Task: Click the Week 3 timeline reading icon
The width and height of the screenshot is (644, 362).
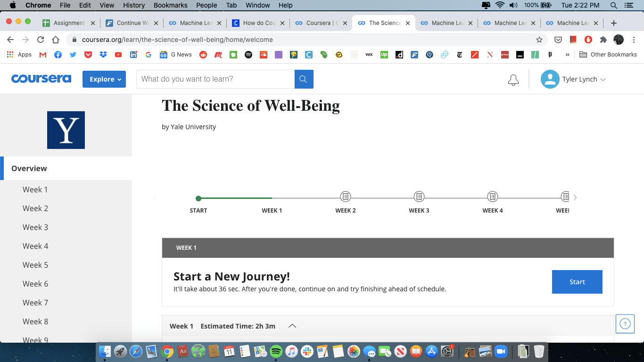Action: [419, 196]
